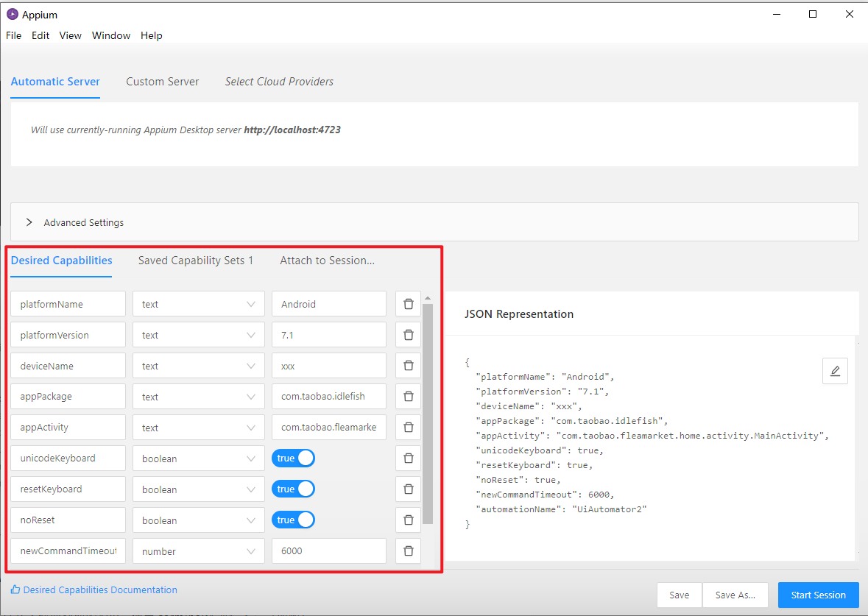The width and height of the screenshot is (868, 616).
Task: Click the platformName name field
Action: tap(68, 304)
